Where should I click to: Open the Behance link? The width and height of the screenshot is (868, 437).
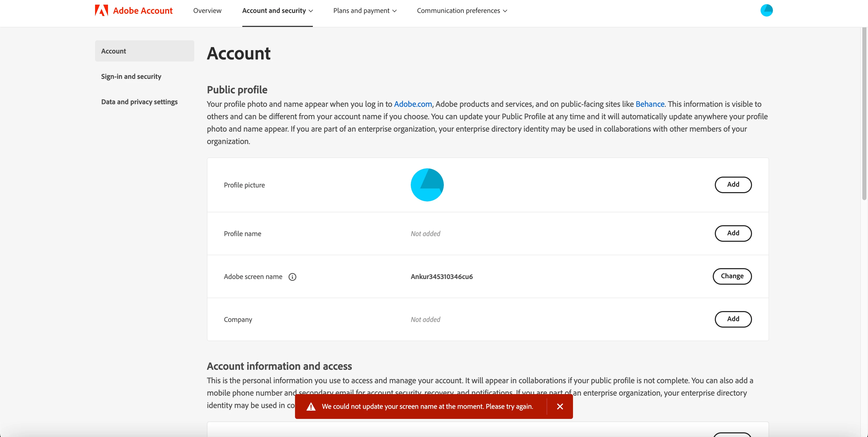[x=650, y=104]
